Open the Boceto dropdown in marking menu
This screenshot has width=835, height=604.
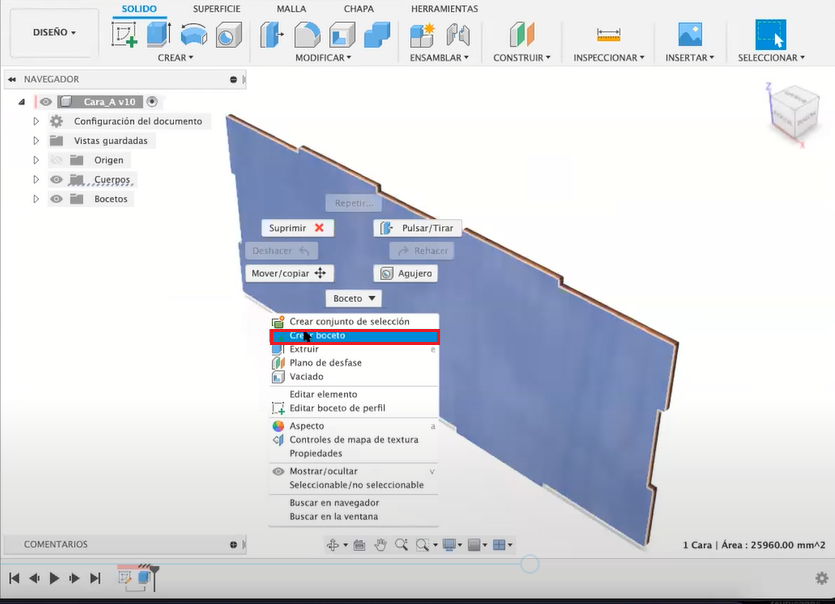click(354, 298)
